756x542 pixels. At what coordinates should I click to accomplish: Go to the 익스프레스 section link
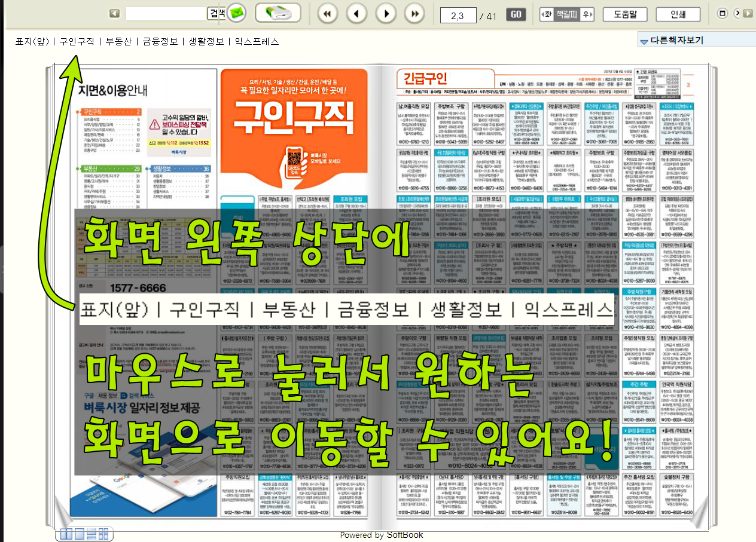pos(257,42)
